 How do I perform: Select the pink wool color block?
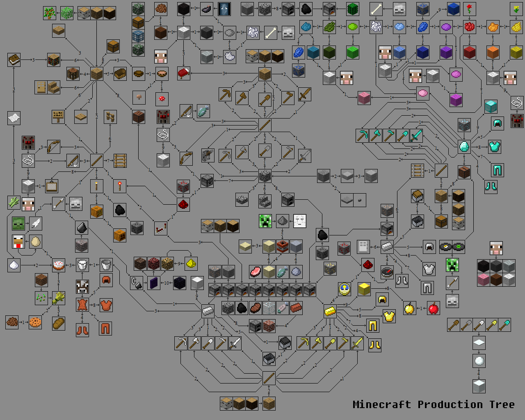pos(365,98)
